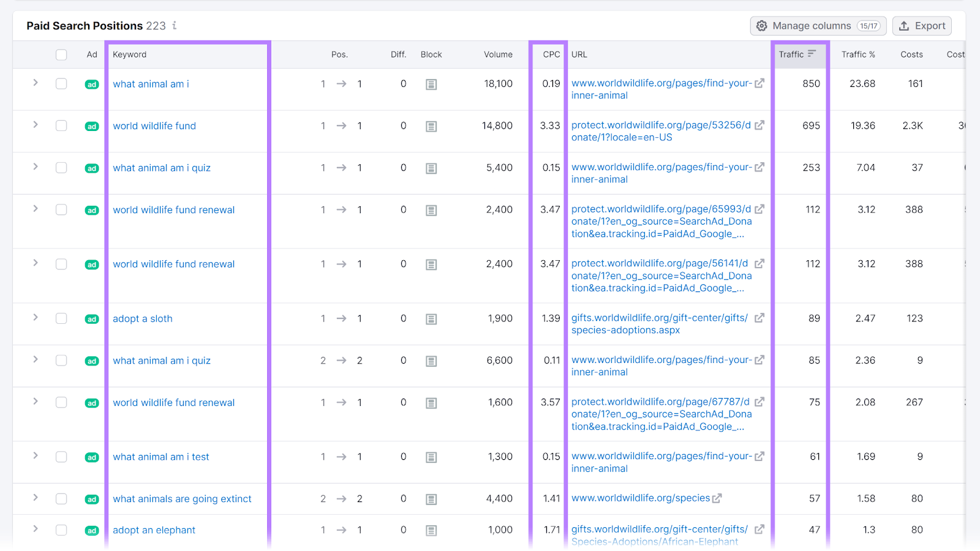
Task: Check the checkbox for the 'adopt a sloth' row
Action: click(x=61, y=318)
